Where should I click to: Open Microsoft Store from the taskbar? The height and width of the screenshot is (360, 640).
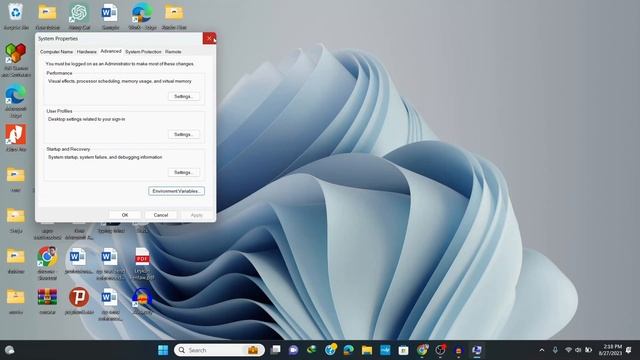pyautogui.click(x=403, y=350)
